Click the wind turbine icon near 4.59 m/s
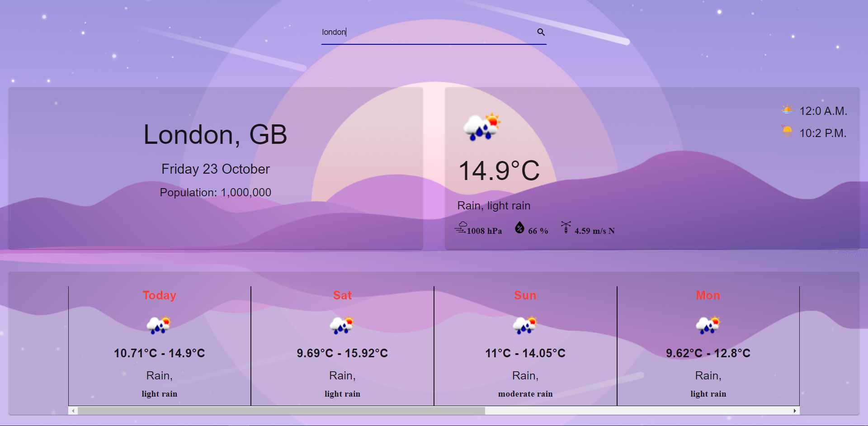Viewport: 868px width, 426px height. coord(566,227)
